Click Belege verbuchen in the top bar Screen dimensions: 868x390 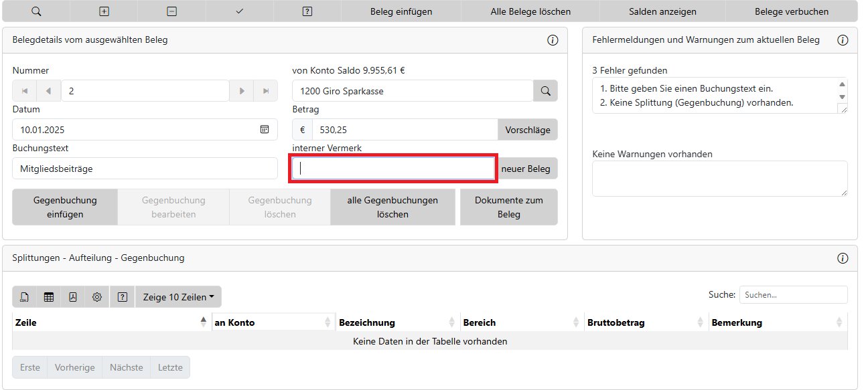point(791,11)
